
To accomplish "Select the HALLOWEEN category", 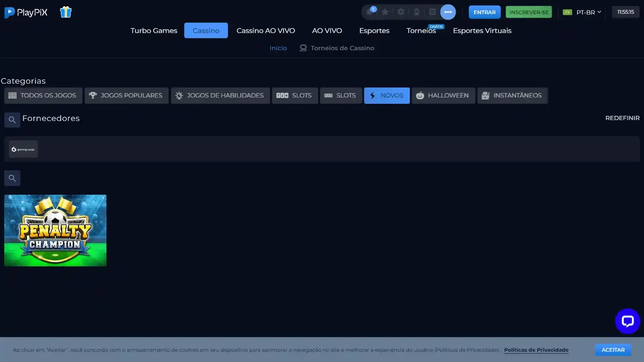I will 443,95.
